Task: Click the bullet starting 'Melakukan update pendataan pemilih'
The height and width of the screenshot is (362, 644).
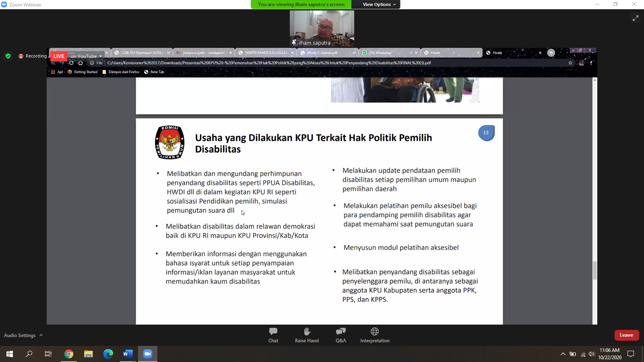Action: (x=409, y=180)
